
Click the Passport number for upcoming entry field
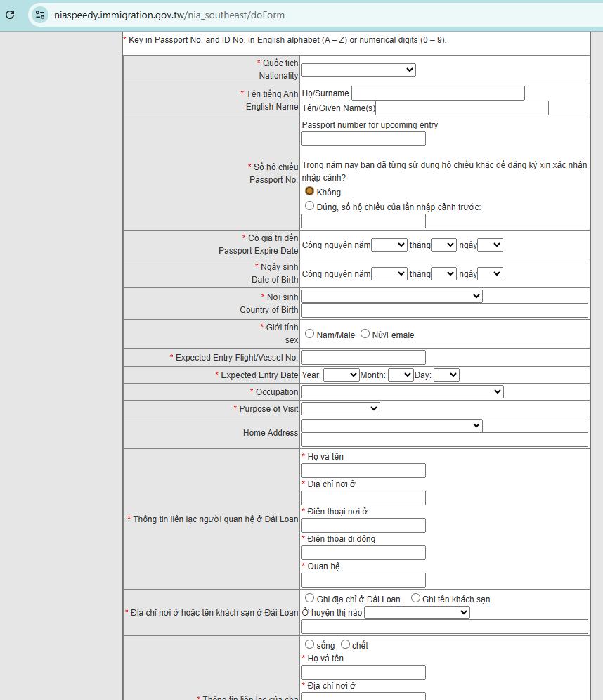(363, 138)
